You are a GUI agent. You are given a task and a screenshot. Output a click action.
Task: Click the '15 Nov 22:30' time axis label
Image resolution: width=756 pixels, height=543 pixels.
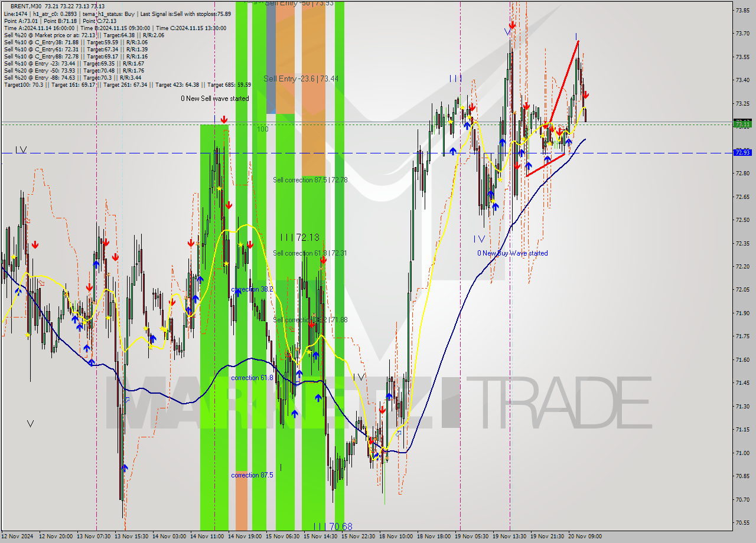point(358,537)
